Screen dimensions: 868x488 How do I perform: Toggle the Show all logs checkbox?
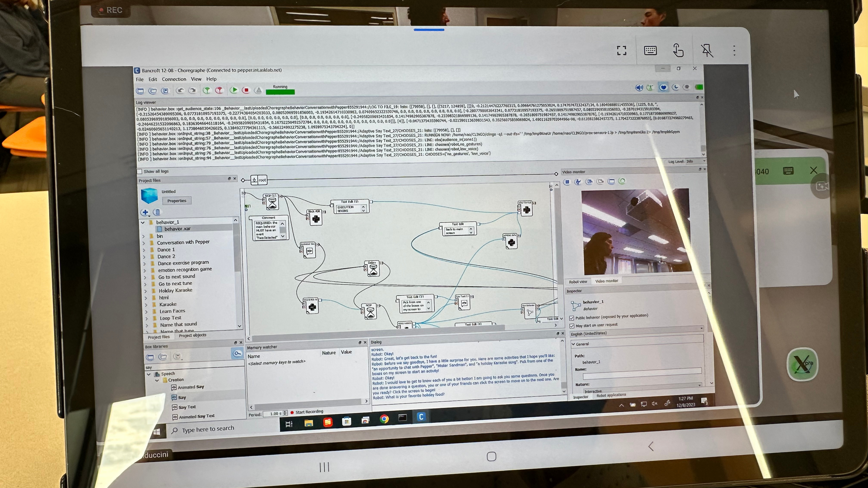(139, 171)
